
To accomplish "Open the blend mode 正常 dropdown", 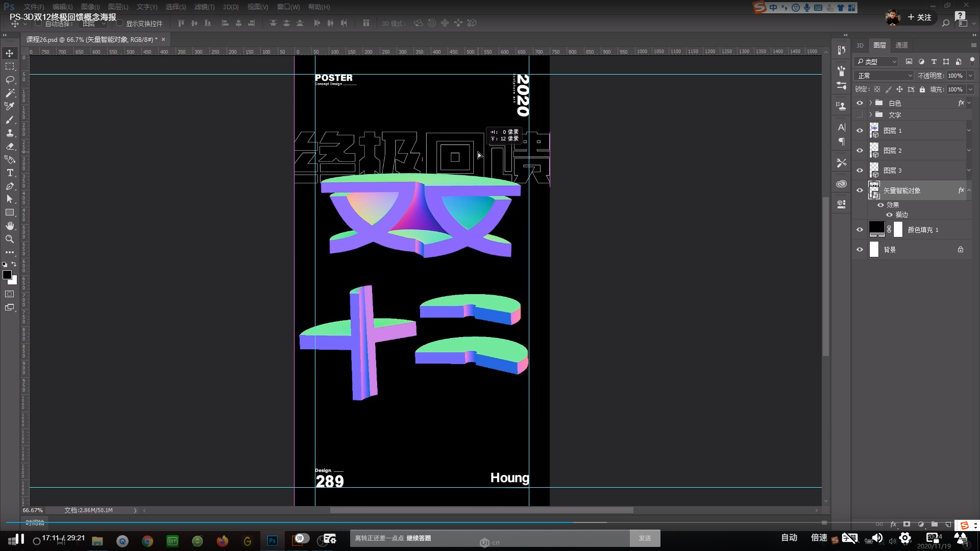I will (884, 76).
